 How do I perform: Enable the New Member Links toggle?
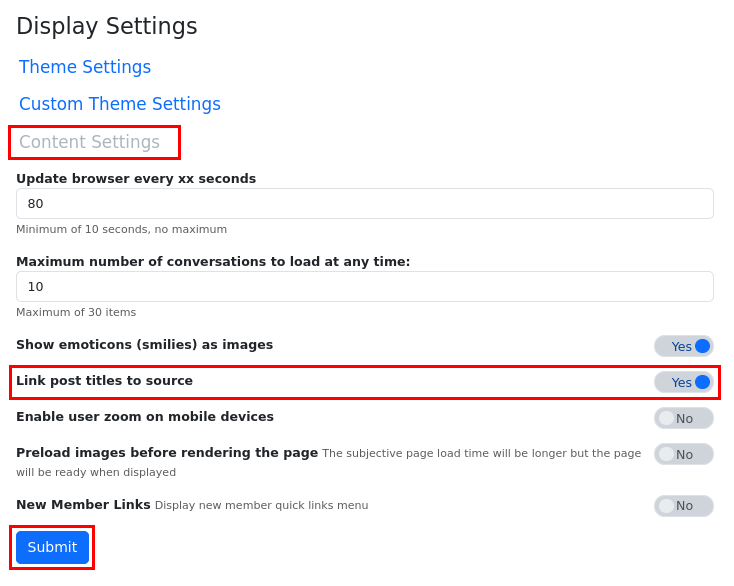click(x=684, y=506)
